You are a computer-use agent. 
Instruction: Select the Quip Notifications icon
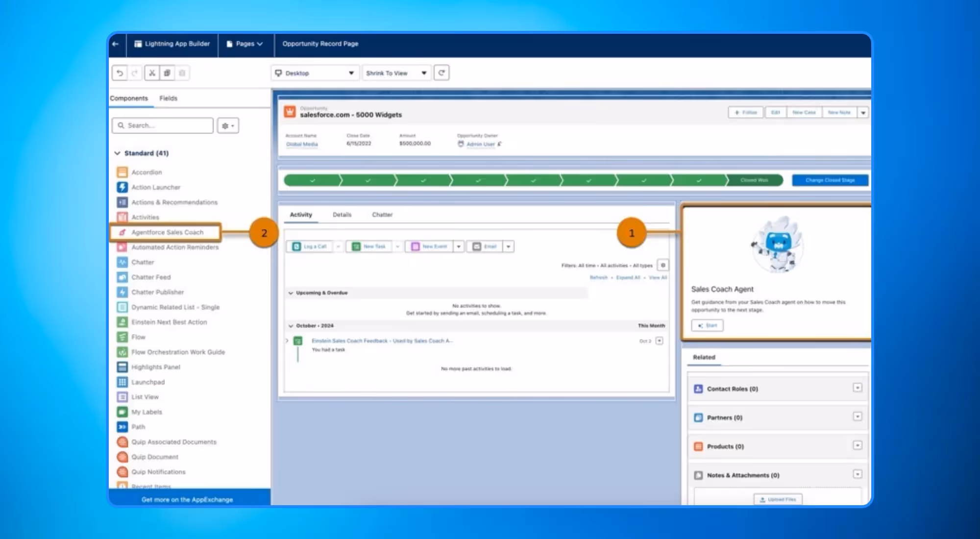(122, 472)
